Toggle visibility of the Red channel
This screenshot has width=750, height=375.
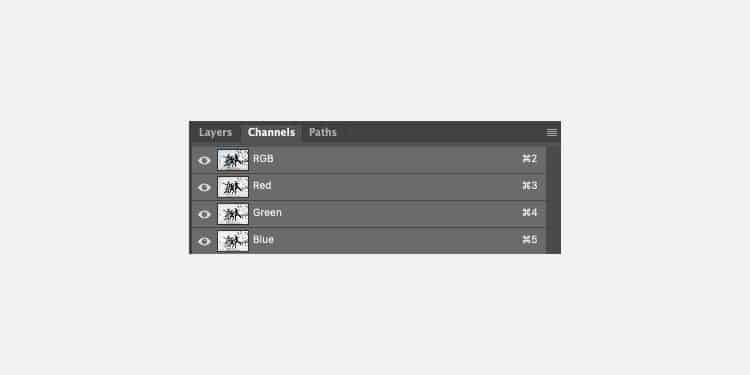click(204, 188)
